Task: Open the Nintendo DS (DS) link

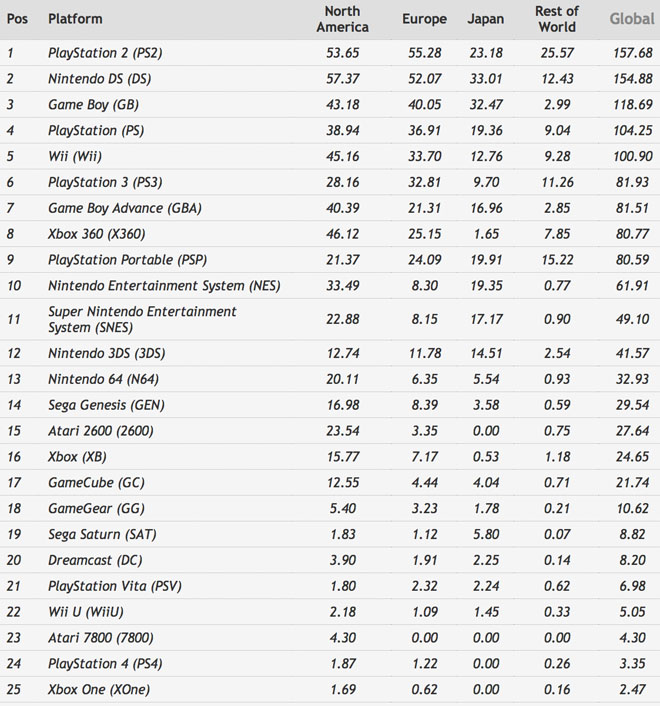Action: click(99, 79)
